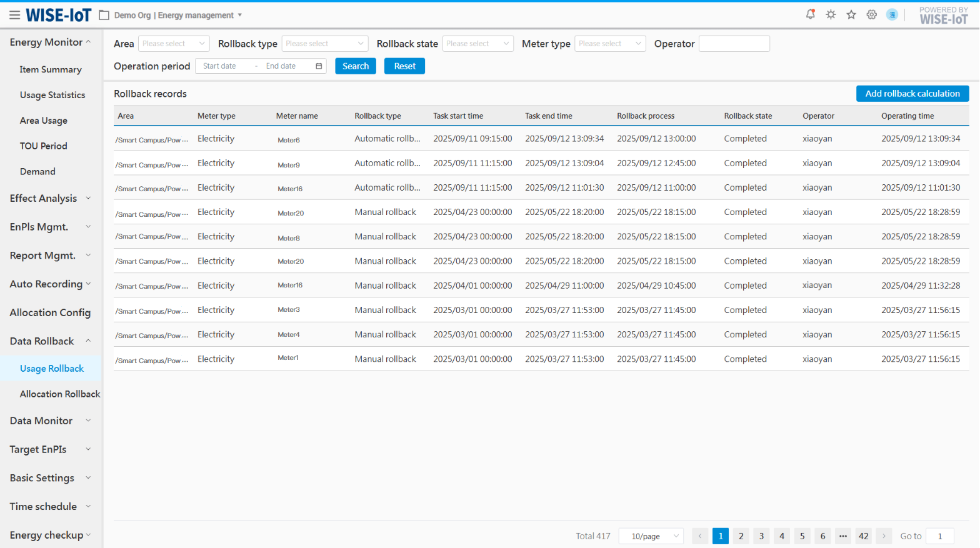Screen dimensions: 980x548
Task: Open the Rollback type dropdown
Action: pos(324,44)
